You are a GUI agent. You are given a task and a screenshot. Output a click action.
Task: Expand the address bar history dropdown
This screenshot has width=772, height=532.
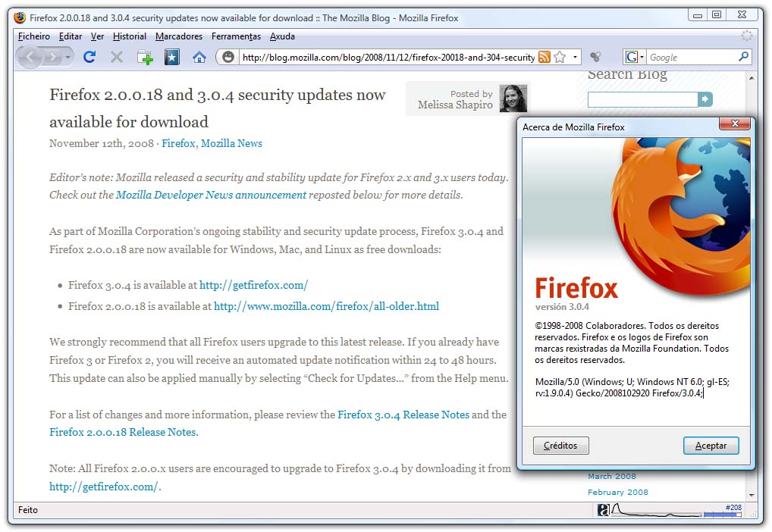tap(575, 57)
